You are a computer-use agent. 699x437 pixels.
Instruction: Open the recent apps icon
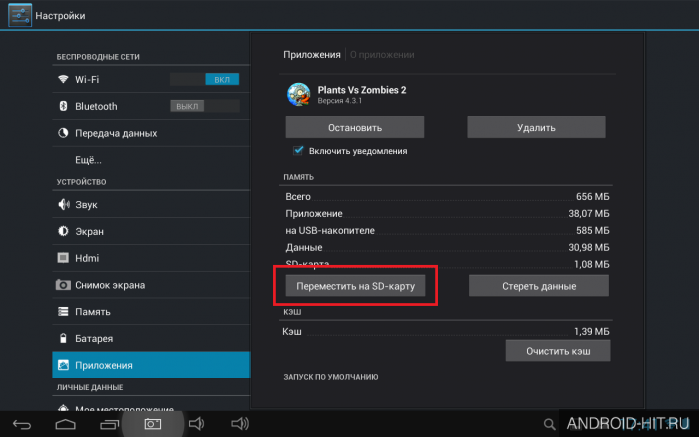(110, 424)
